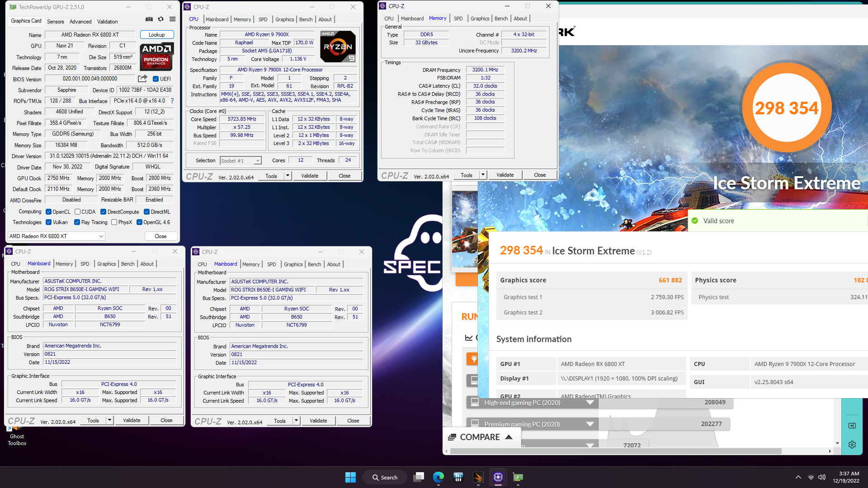Open the Validation tab in GPU-Z
The image size is (868, 488).
click(107, 21)
